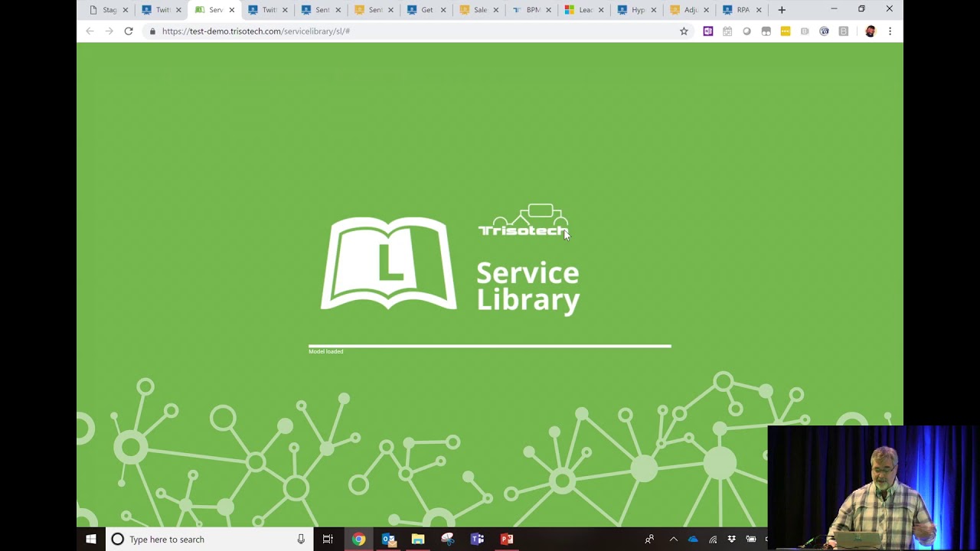Open Google Chrome from the taskbar
The image size is (980, 551).
[x=358, y=540]
